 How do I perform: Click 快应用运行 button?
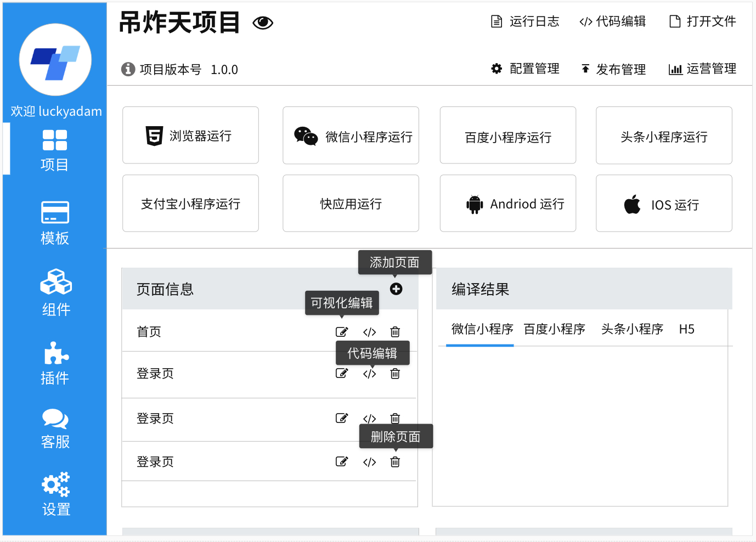[351, 204]
